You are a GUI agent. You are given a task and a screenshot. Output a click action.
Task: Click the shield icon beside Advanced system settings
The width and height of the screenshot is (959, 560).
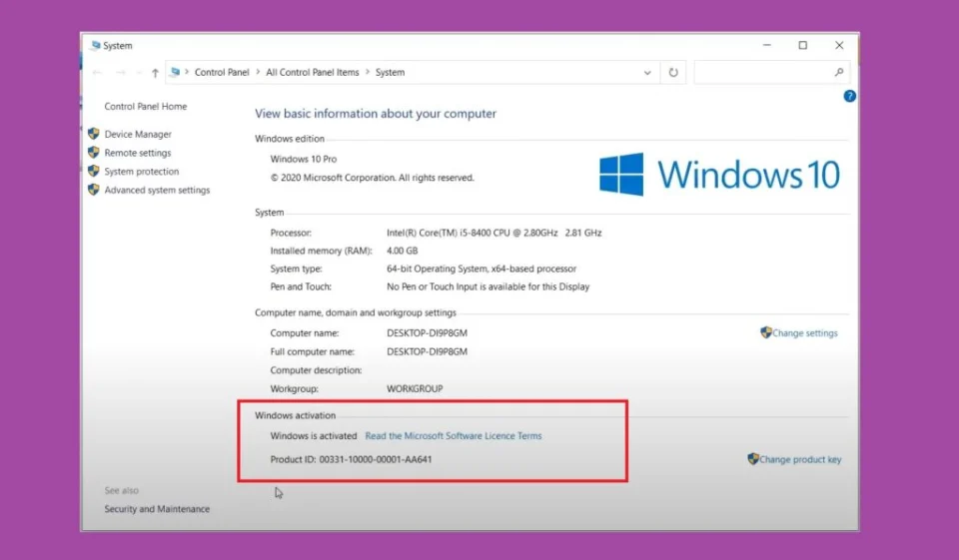[x=94, y=190]
